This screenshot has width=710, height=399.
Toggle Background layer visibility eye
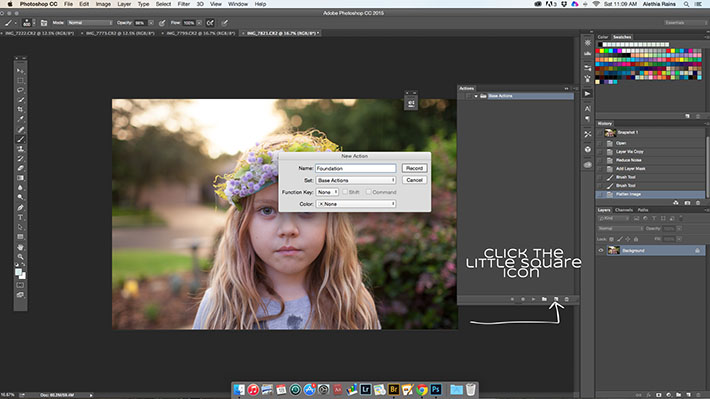click(601, 250)
